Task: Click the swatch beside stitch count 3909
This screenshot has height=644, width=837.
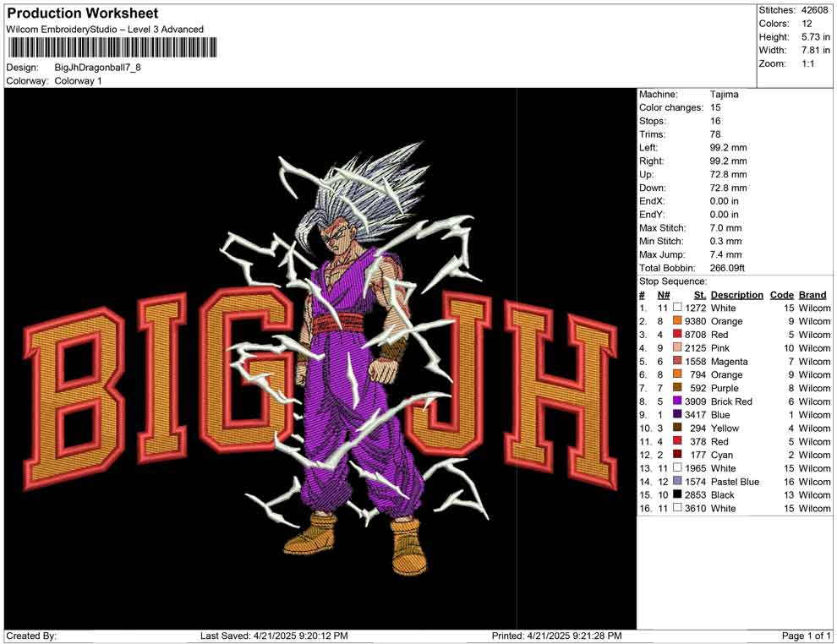Action: click(x=677, y=401)
